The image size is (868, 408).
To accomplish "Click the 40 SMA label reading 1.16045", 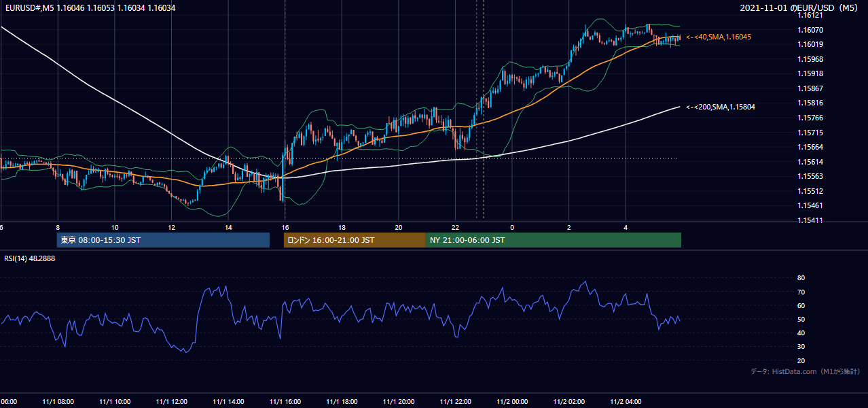I will coord(719,37).
